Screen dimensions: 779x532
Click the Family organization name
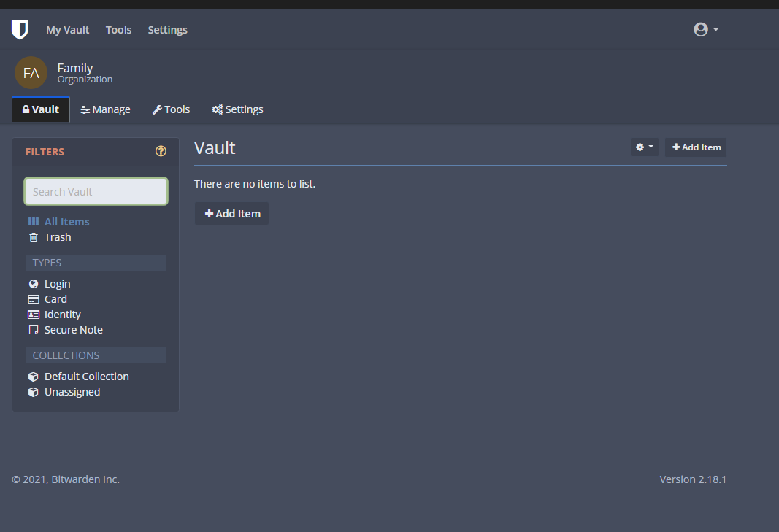click(75, 68)
